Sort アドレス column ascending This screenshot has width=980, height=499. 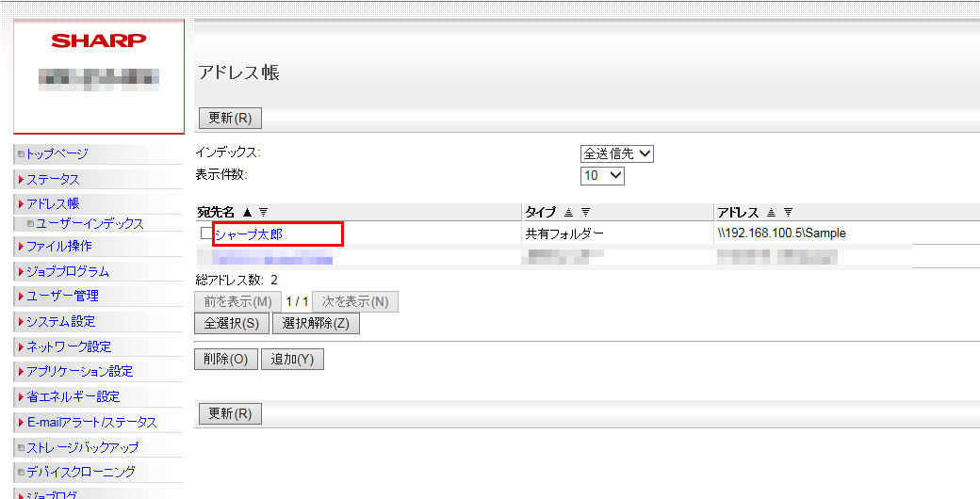coord(772,212)
